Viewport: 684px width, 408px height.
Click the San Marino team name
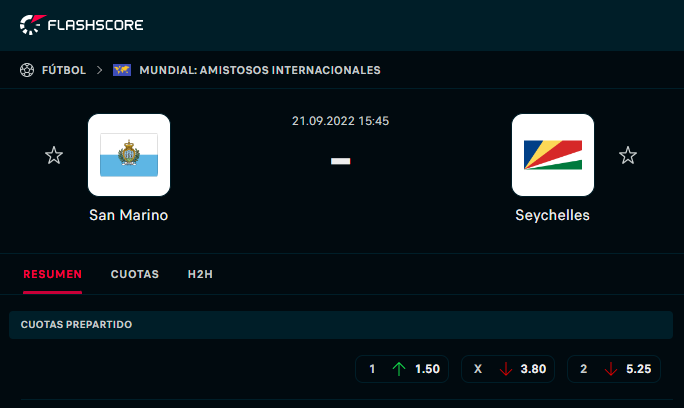coord(129,215)
